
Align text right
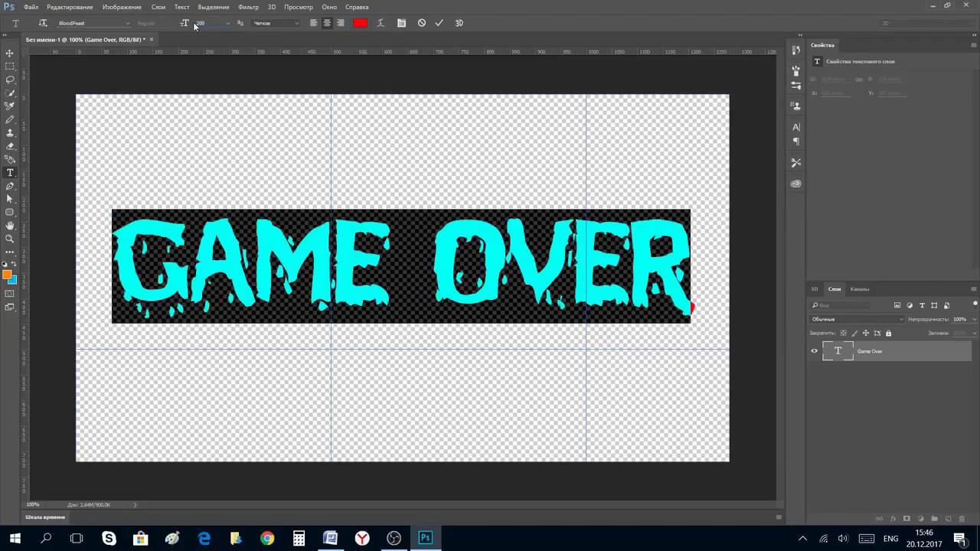[x=341, y=23]
